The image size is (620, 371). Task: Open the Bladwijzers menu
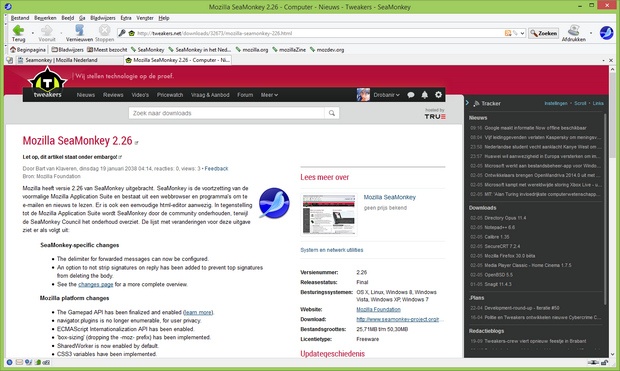103,18
